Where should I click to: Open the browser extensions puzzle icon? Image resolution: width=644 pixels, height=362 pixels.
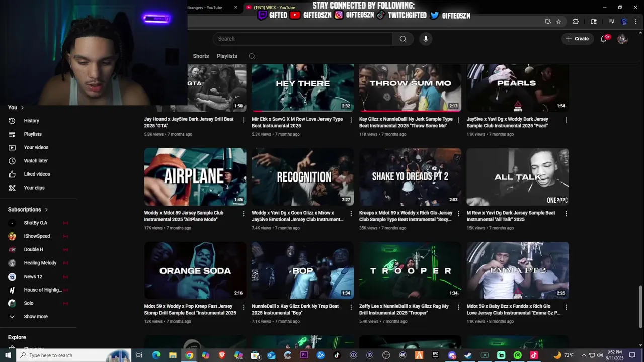[x=576, y=22]
